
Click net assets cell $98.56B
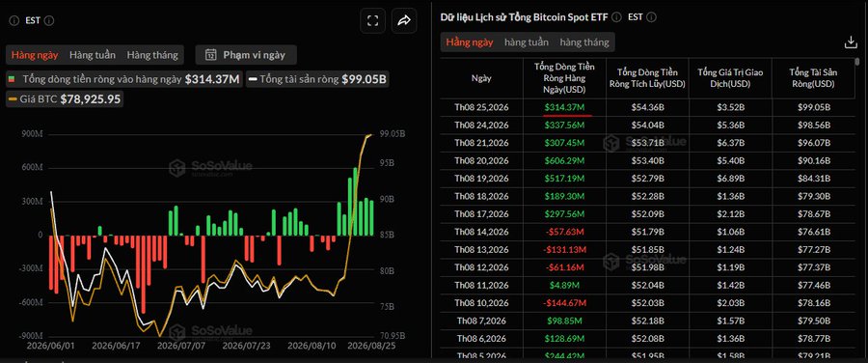pos(813,126)
